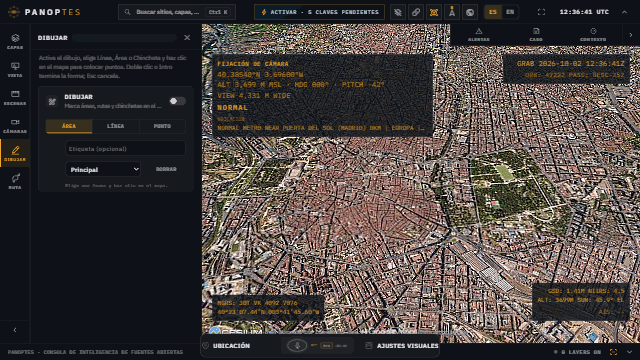The width and height of the screenshot is (640, 360).
Task: Open the Ruta sidebar panel
Action: tap(15, 182)
